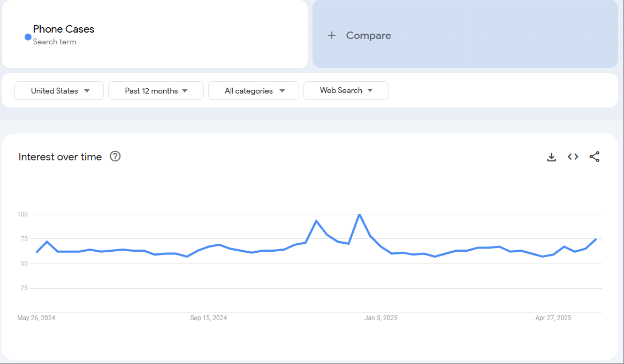Viewport: 624px width, 364px height.
Task: Select the Phone Cases search term card
Action: (155, 34)
